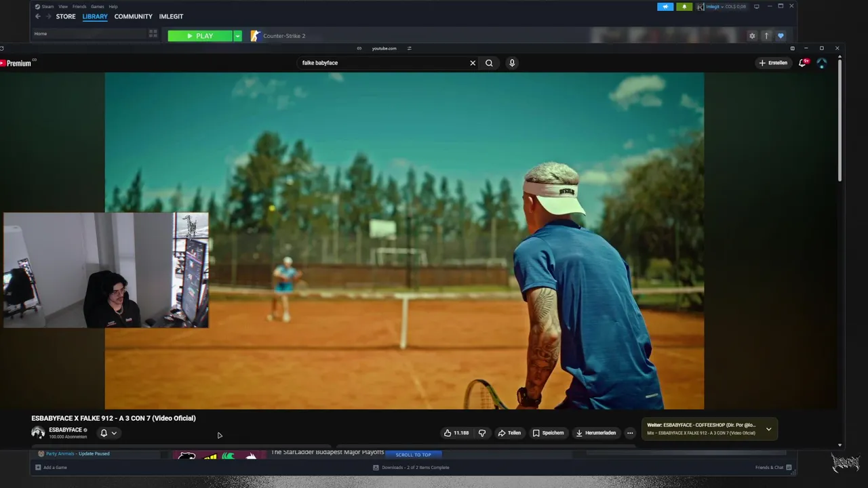This screenshot has width=868, height=488.
Task: Click Add a Game in Steam
Action: click(x=52, y=468)
